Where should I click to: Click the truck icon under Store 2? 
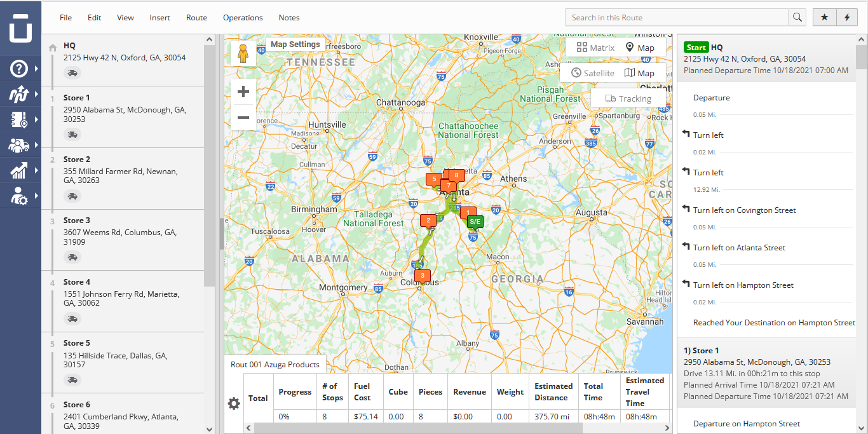click(72, 196)
